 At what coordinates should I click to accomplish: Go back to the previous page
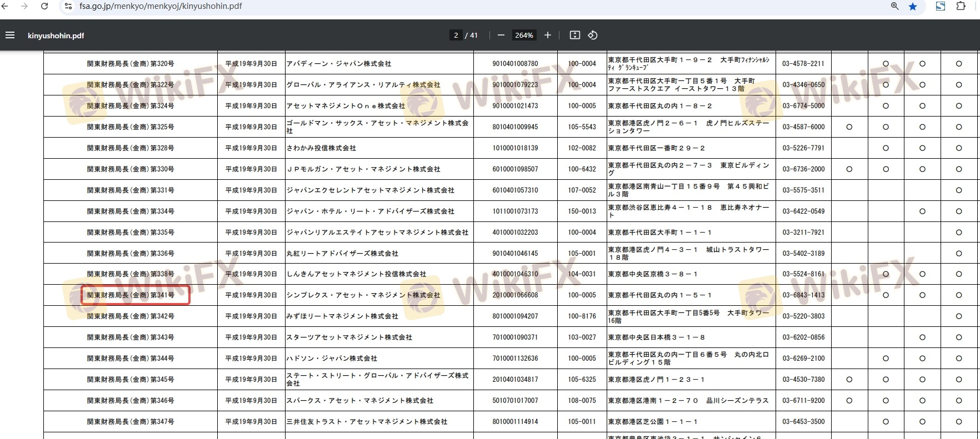point(6,6)
